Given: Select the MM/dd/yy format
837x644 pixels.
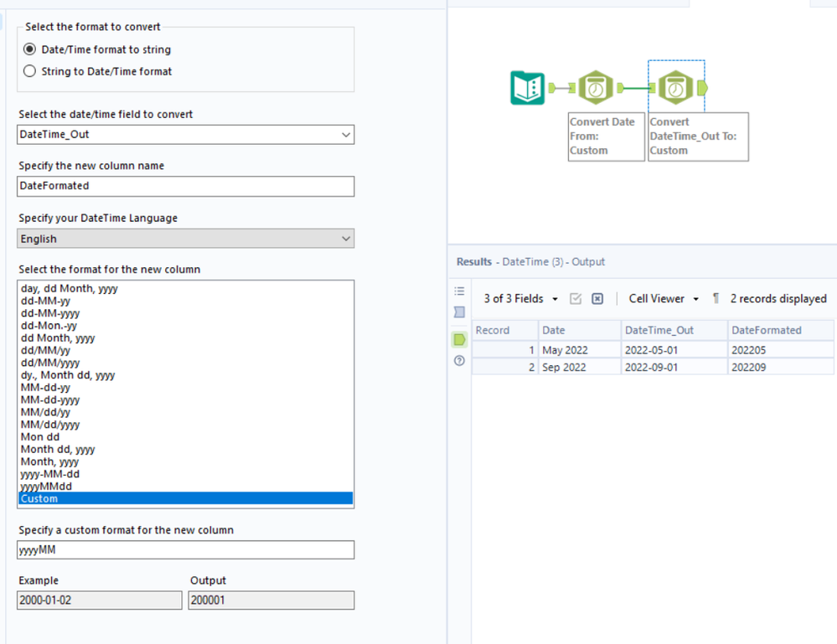Looking at the screenshot, I should [x=185, y=412].
